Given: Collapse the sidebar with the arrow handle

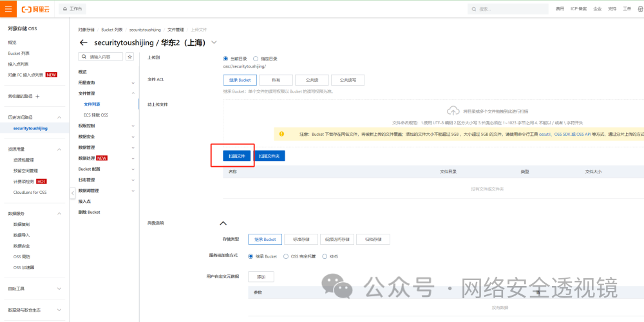Looking at the screenshot, I should [x=73, y=193].
